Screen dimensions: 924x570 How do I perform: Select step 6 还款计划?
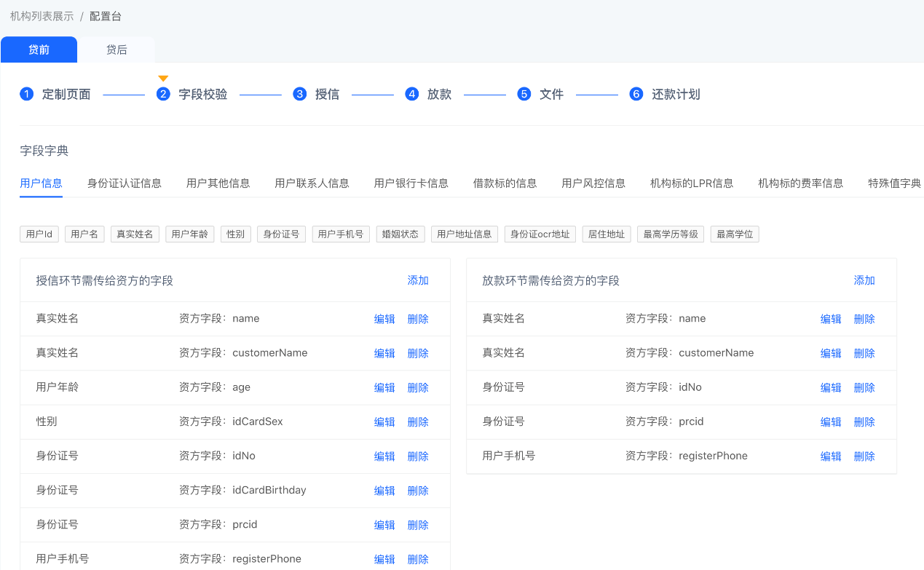coord(665,94)
